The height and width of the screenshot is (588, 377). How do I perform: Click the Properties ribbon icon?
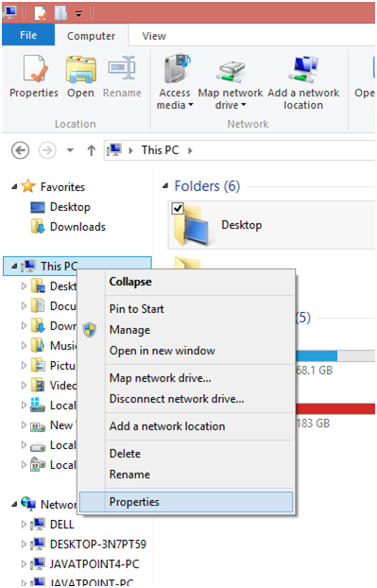point(34,69)
